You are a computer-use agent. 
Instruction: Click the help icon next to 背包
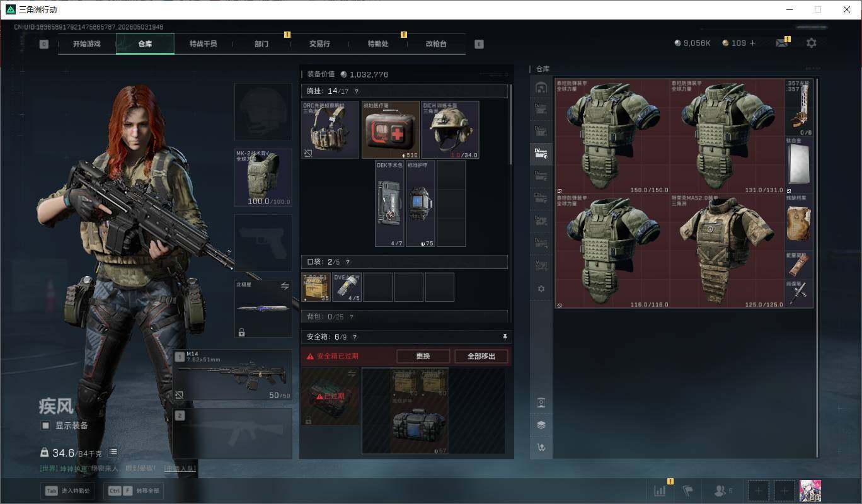[x=351, y=317]
